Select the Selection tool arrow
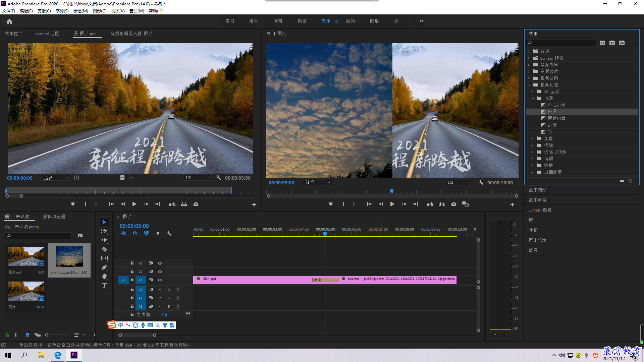 coord(104,222)
